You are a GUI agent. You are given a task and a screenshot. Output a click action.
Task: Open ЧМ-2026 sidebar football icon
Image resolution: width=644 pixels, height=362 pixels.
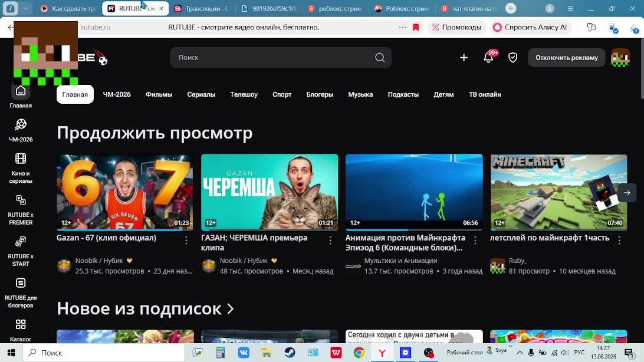coord(21,124)
